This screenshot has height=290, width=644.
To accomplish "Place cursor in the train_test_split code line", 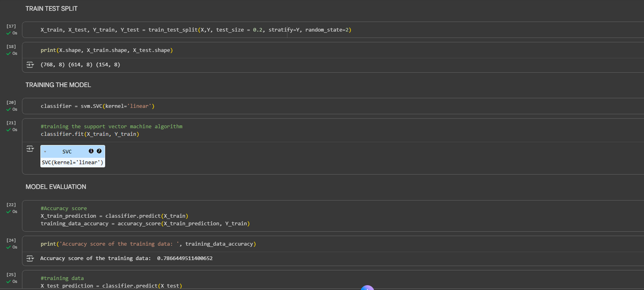I will click(196, 29).
